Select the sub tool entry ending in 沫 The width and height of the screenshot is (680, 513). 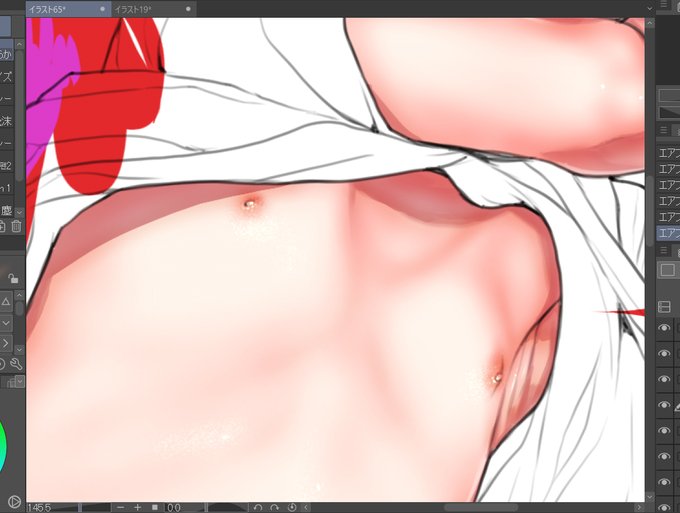coord(7,121)
